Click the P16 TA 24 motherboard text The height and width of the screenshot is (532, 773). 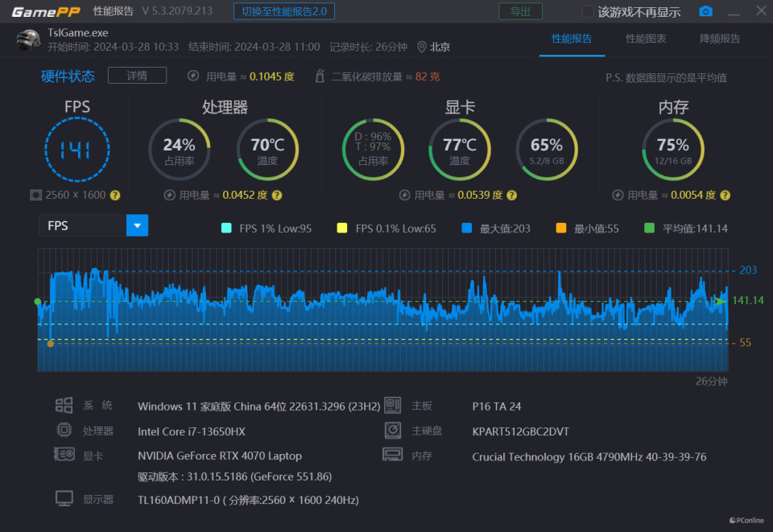tap(497, 406)
